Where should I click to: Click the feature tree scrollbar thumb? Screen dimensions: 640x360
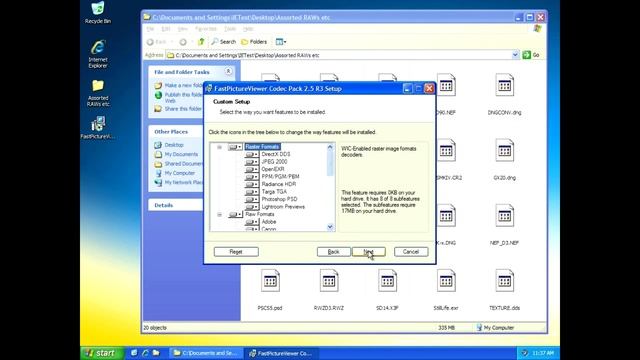click(330, 163)
